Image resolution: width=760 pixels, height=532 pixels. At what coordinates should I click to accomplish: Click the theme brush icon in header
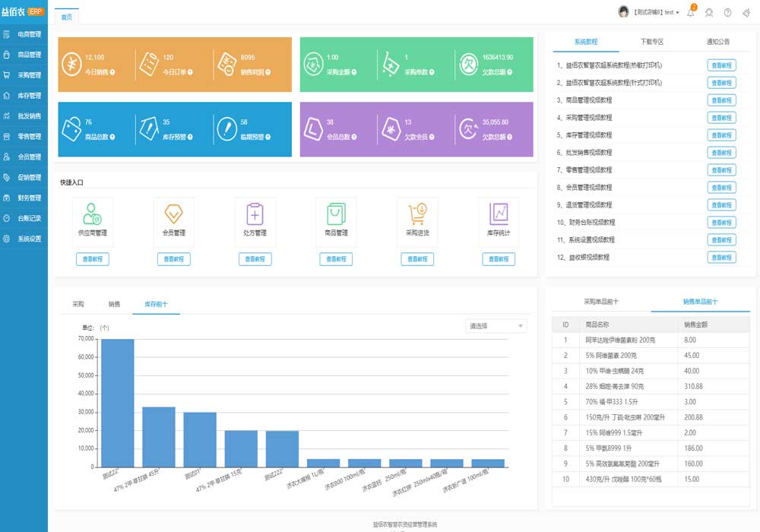coord(746,12)
